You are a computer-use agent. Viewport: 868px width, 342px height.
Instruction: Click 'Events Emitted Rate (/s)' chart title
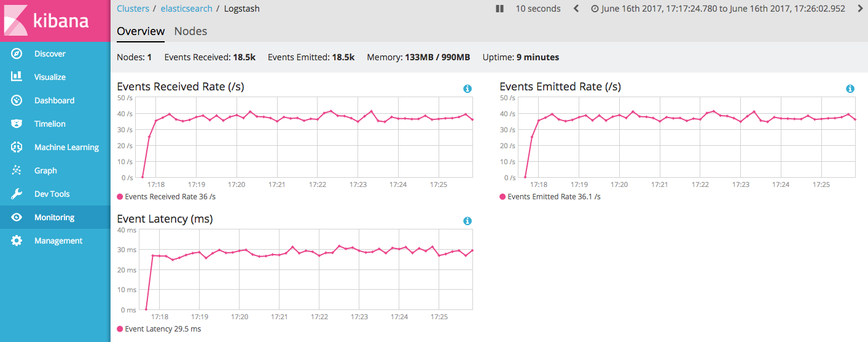point(560,87)
